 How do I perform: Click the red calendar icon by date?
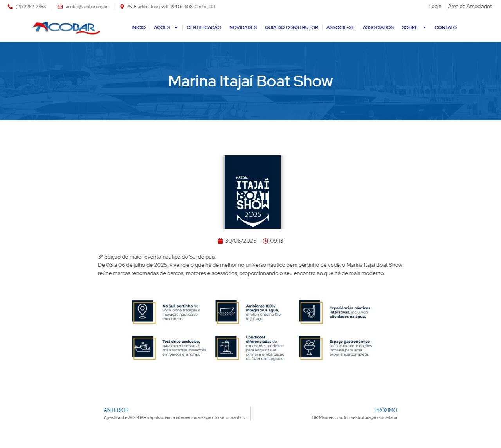tap(220, 241)
